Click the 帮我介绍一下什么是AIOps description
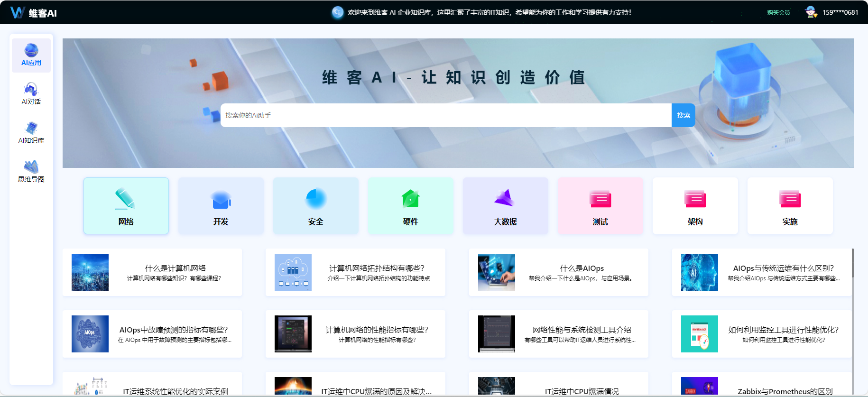The image size is (868, 397). pyautogui.click(x=582, y=278)
